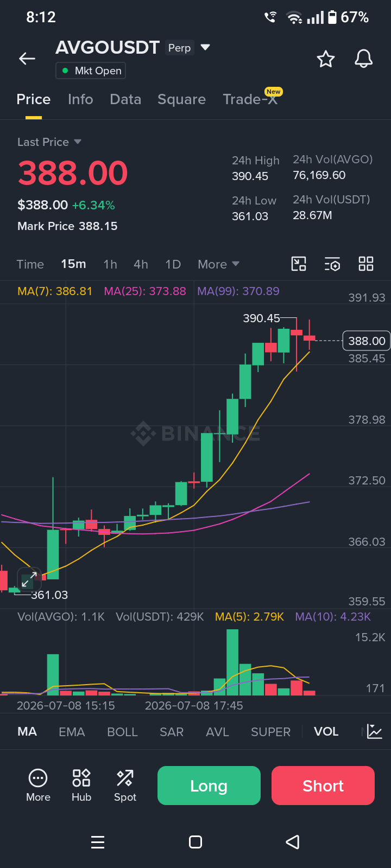Open the battery status indicator at 67%
The width and height of the screenshot is (391, 868).
point(349,17)
